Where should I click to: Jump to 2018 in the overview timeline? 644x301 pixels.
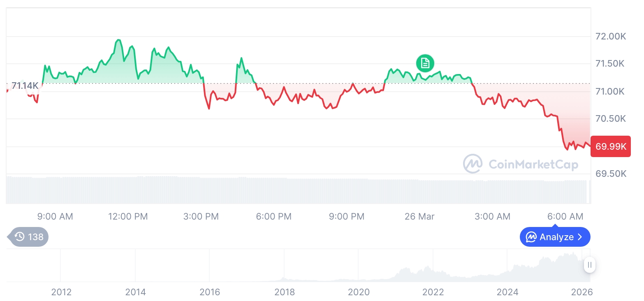[284, 292]
